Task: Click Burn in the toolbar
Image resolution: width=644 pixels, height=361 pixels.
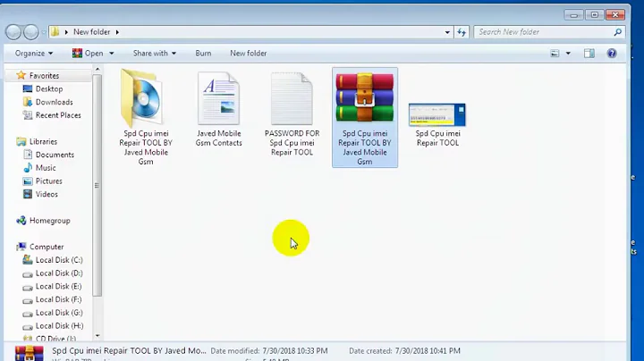Action: coord(203,54)
